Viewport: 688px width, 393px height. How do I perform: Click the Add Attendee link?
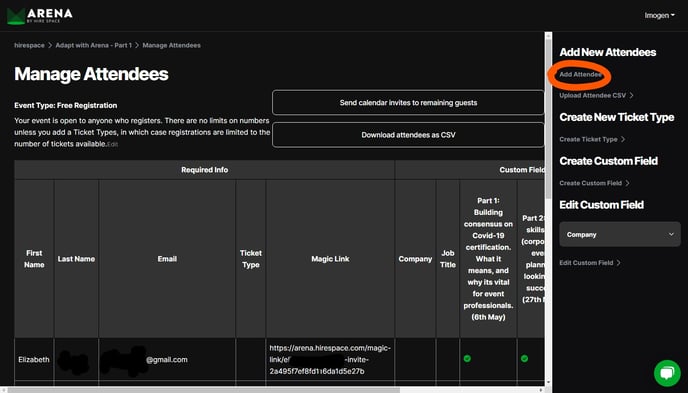(x=580, y=75)
